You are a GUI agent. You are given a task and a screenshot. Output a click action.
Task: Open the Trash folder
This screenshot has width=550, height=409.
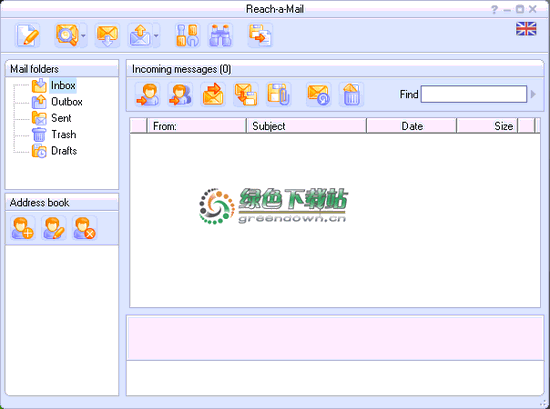[x=63, y=134]
